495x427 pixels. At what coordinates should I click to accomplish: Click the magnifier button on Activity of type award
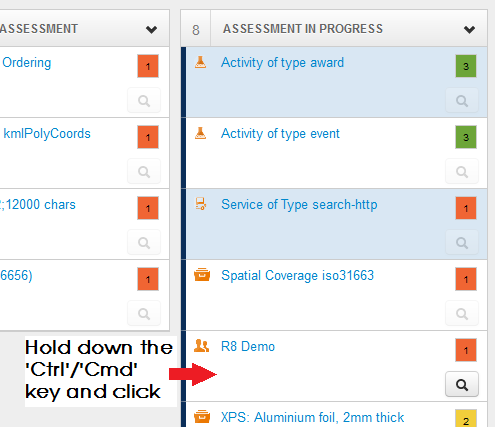tap(462, 100)
